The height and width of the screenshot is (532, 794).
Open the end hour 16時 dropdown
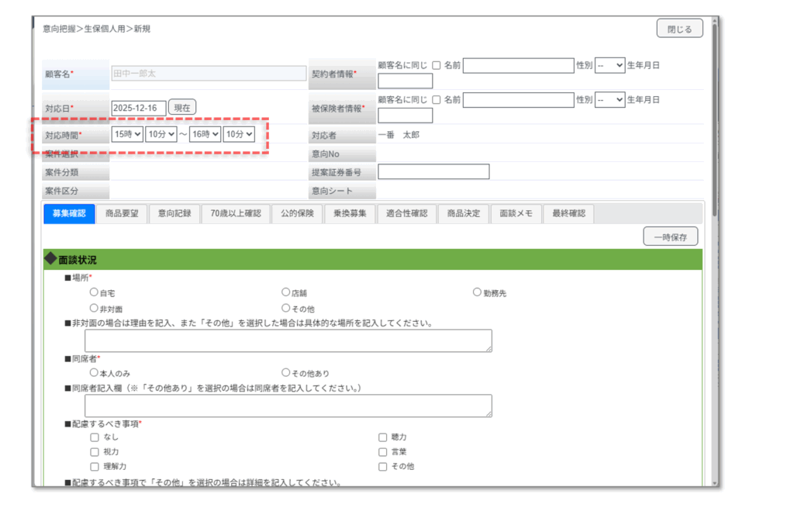pyautogui.click(x=205, y=134)
